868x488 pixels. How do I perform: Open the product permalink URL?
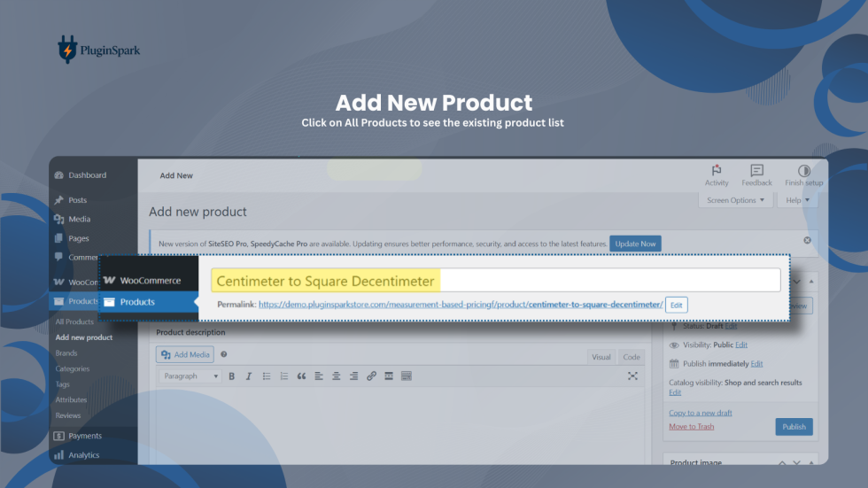(461, 305)
